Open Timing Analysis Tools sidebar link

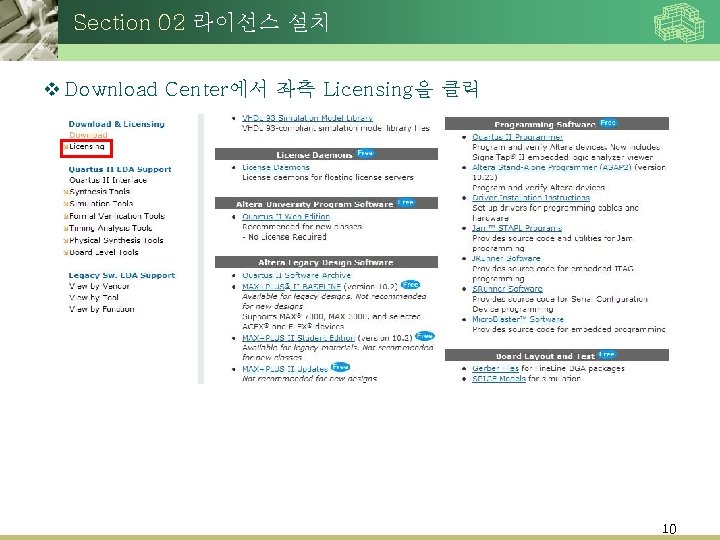111,228
